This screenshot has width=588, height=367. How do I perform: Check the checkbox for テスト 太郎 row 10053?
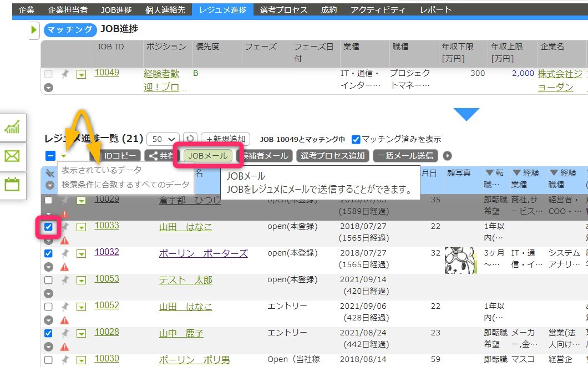(x=48, y=280)
